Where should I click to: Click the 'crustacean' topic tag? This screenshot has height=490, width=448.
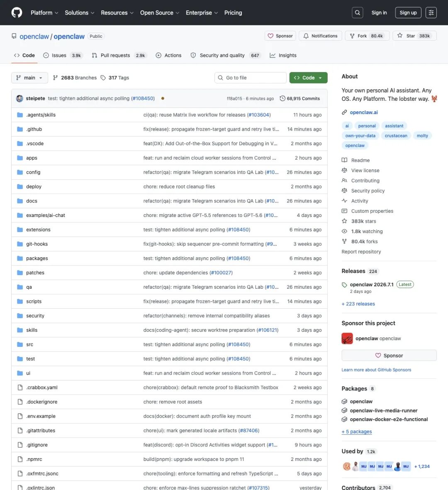[396, 136]
